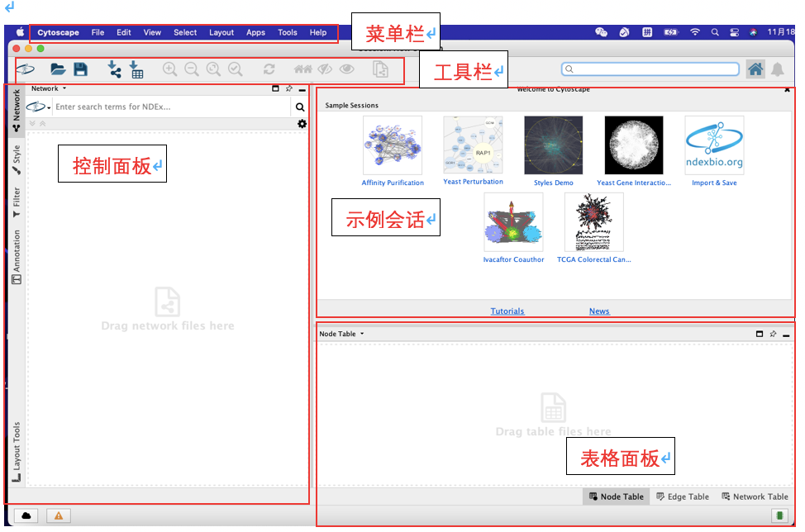Open ndexbio.org Import & Save sample
The height and width of the screenshot is (532, 805).
(714, 151)
